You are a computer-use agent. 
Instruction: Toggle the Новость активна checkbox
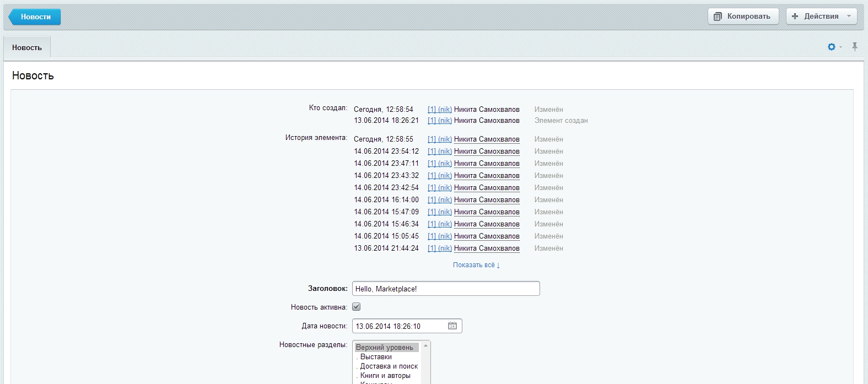[357, 307]
